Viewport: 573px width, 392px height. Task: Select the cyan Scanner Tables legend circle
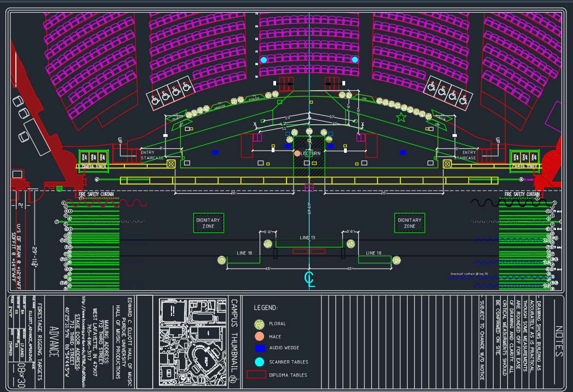pos(260,362)
